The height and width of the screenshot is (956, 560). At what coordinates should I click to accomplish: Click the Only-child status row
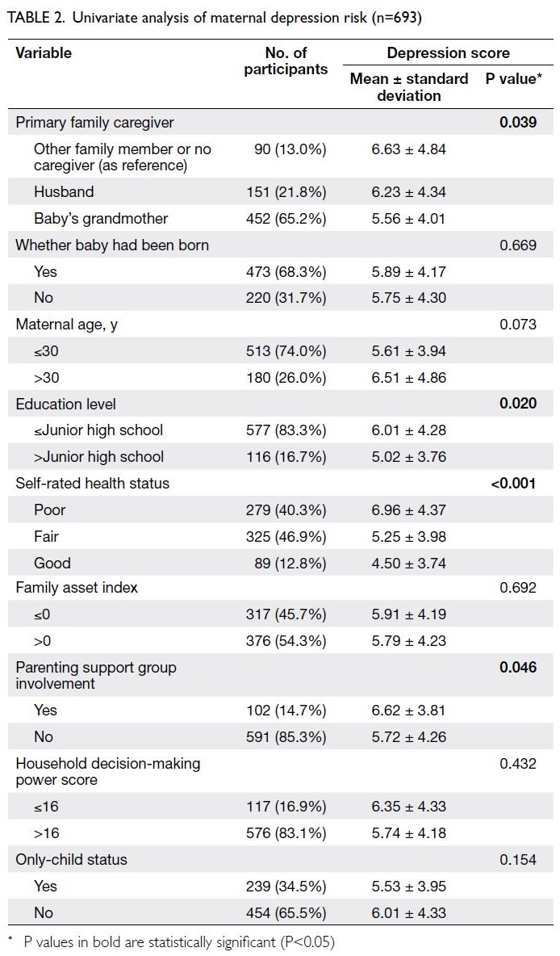[x=280, y=860]
